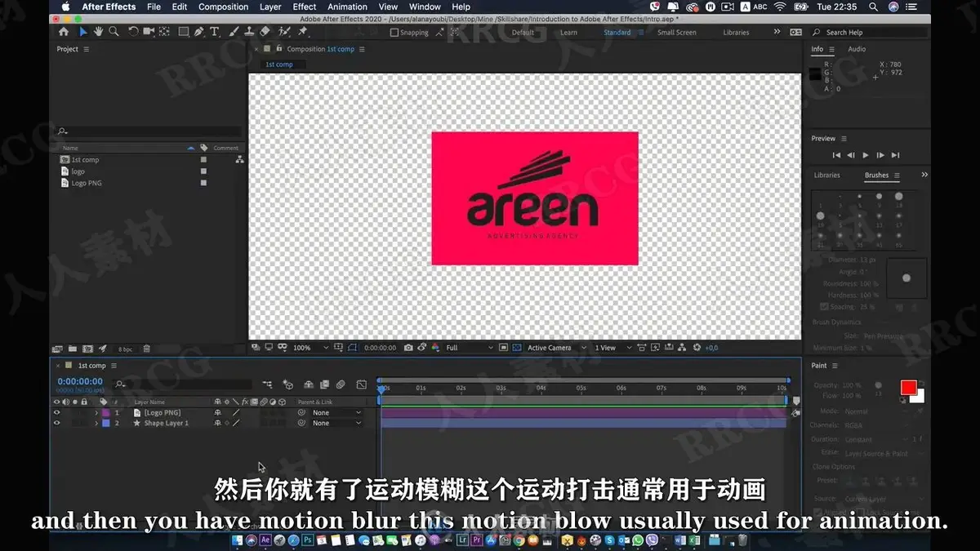The width and height of the screenshot is (980, 551).
Task: Click the timeline current time 0:00:00:00 field
Action: [x=80, y=381]
